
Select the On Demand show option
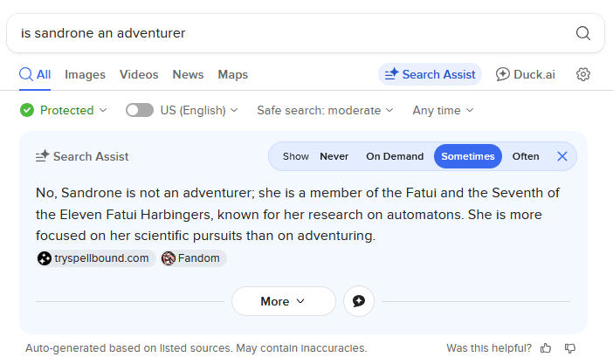tap(395, 156)
